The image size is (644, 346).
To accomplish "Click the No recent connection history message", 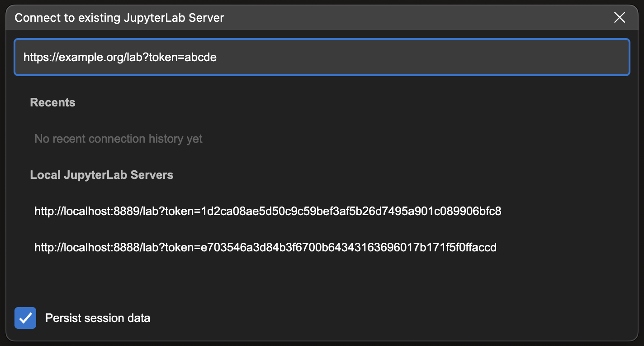I will (118, 139).
